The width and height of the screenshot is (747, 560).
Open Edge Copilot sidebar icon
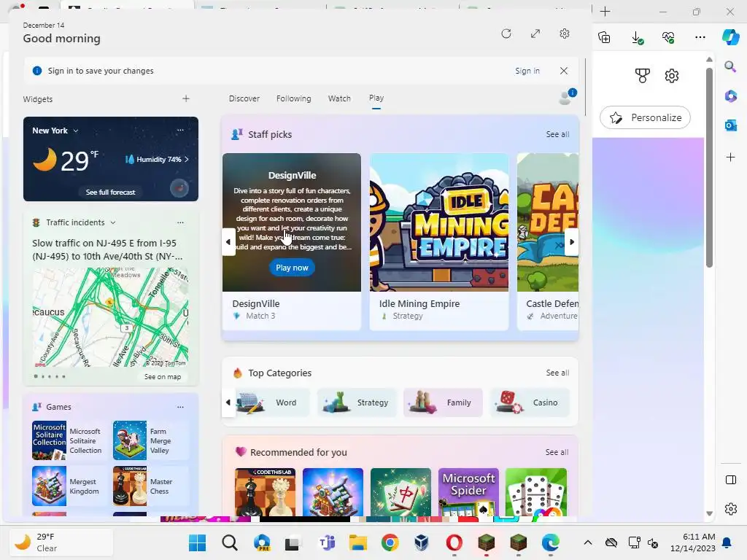[x=730, y=37]
